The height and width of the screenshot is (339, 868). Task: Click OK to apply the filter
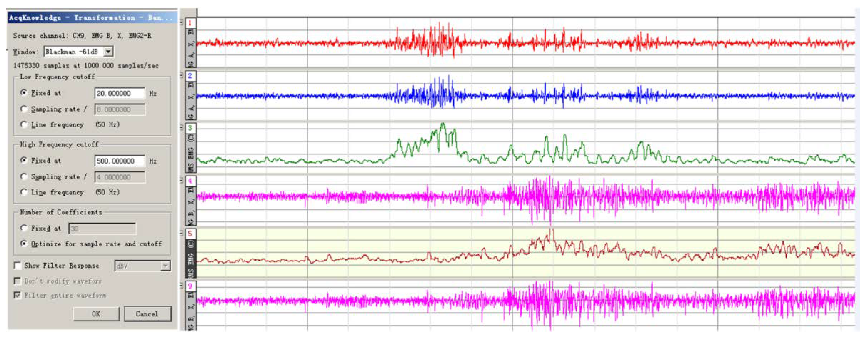(x=96, y=314)
